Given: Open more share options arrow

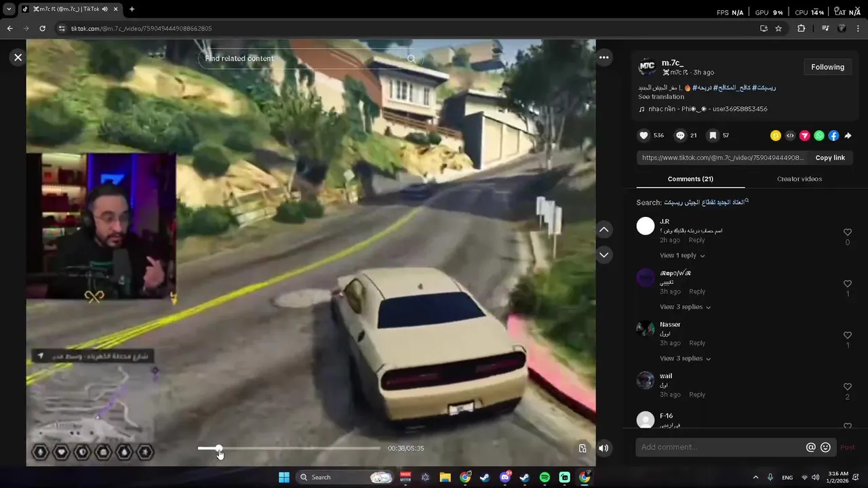Looking at the screenshot, I should [848, 136].
